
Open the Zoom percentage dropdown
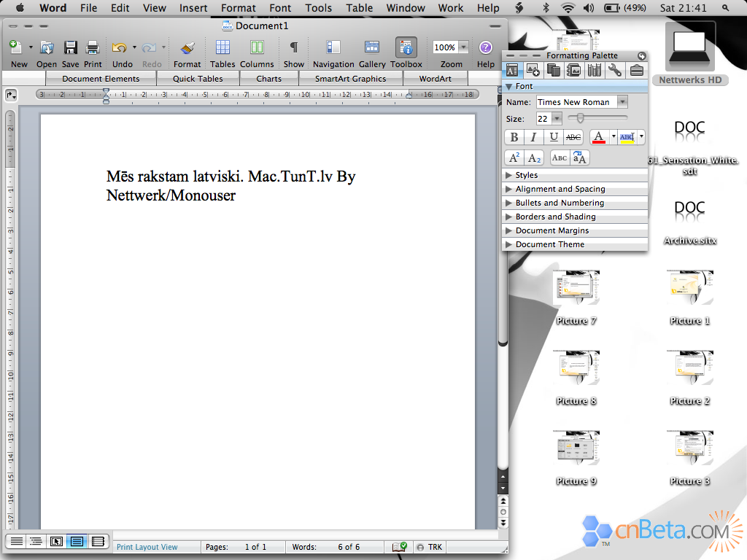coord(463,47)
